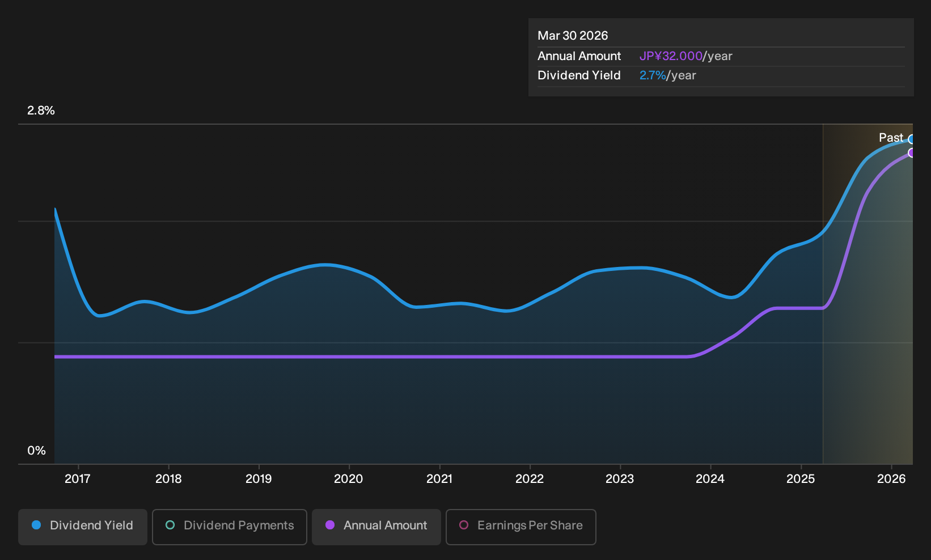Click the 2020 x-axis year label
Screen dimensions: 931x560
(349, 479)
